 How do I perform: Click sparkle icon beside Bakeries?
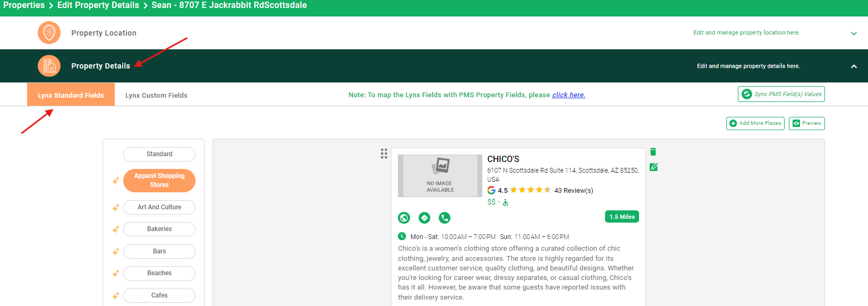click(115, 229)
